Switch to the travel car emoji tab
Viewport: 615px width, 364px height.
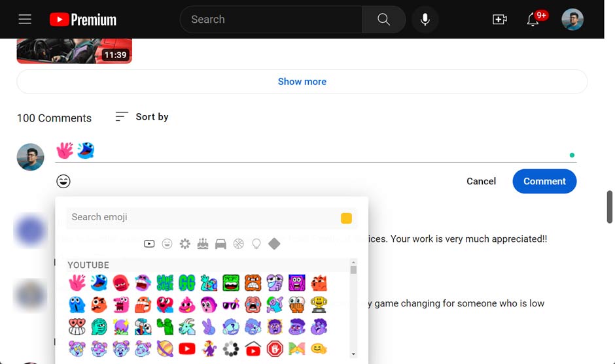pos(220,244)
